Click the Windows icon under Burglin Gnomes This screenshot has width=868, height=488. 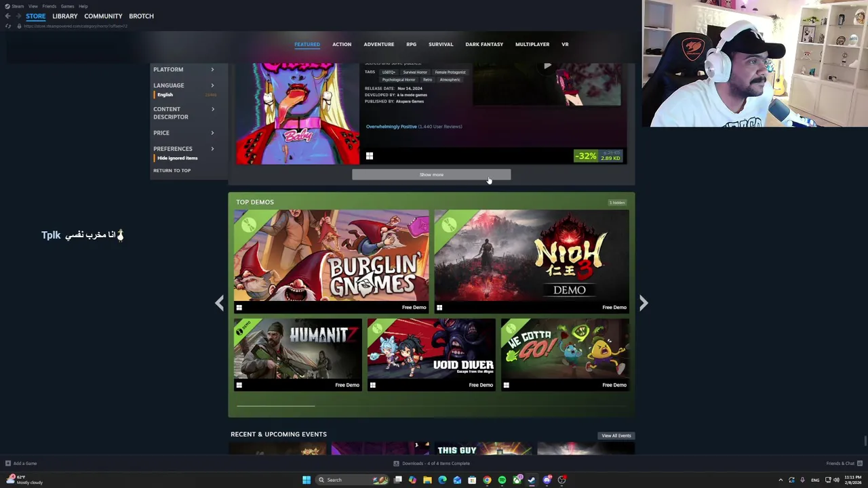tap(239, 308)
